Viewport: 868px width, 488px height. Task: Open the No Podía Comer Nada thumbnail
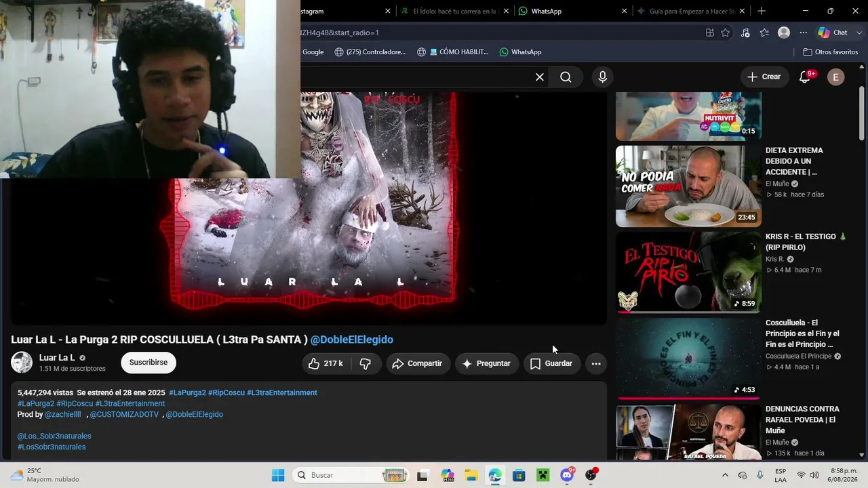click(x=688, y=186)
